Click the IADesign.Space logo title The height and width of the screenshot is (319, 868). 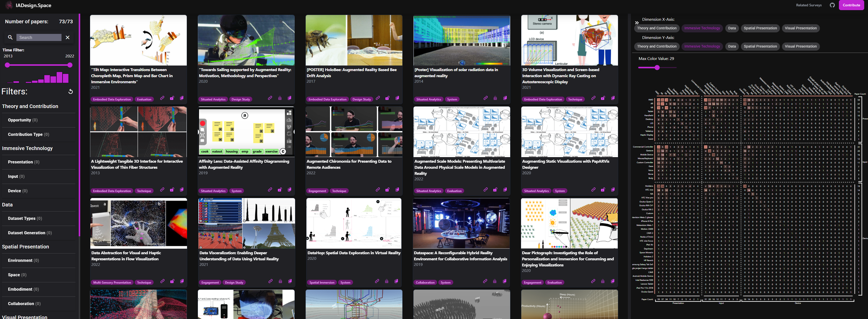(33, 5)
